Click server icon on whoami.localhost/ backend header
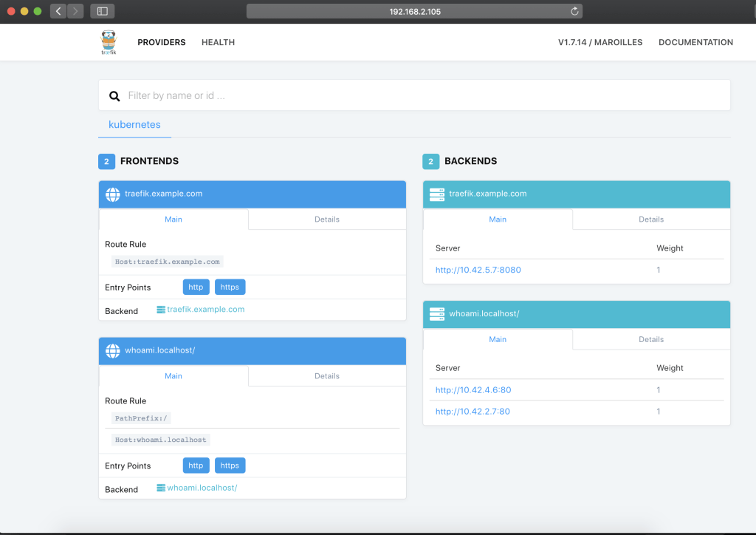This screenshot has height=535, width=756. [437, 314]
